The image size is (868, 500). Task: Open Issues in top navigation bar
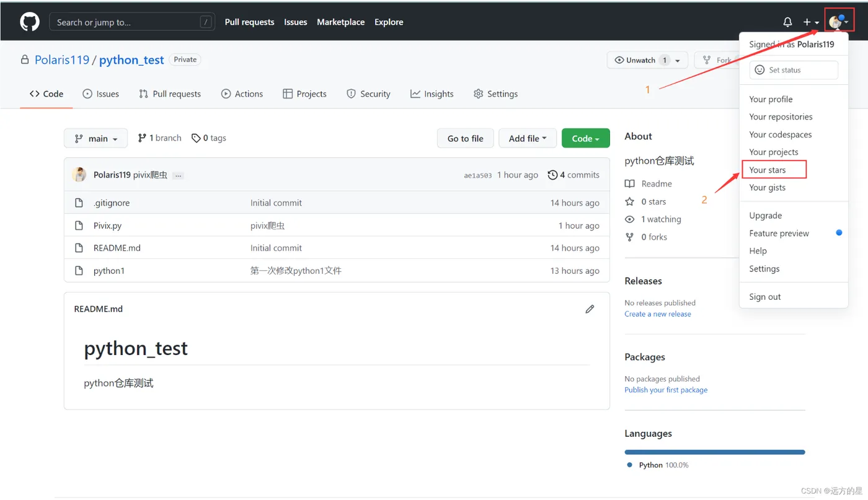coord(295,22)
